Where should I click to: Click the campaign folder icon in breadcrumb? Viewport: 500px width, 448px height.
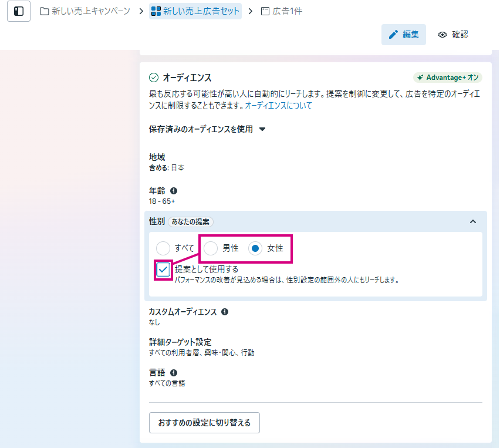pyautogui.click(x=45, y=11)
